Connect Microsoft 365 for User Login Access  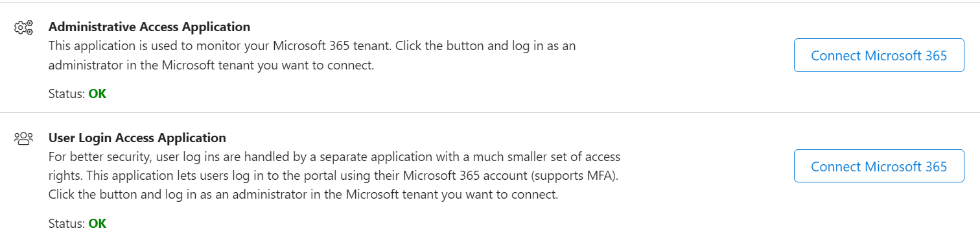pos(878,167)
